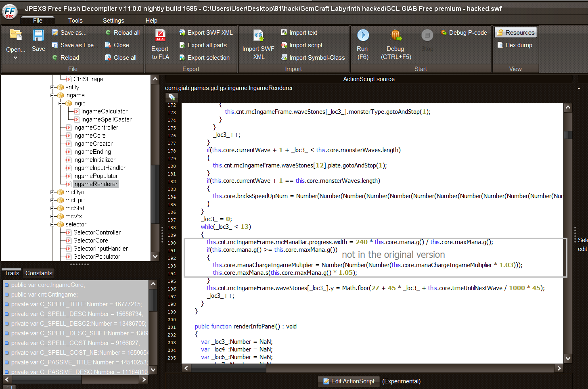The height and width of the screenshot is (389, 588).
Task: Click Import text
Action: (x=299, y=33)
